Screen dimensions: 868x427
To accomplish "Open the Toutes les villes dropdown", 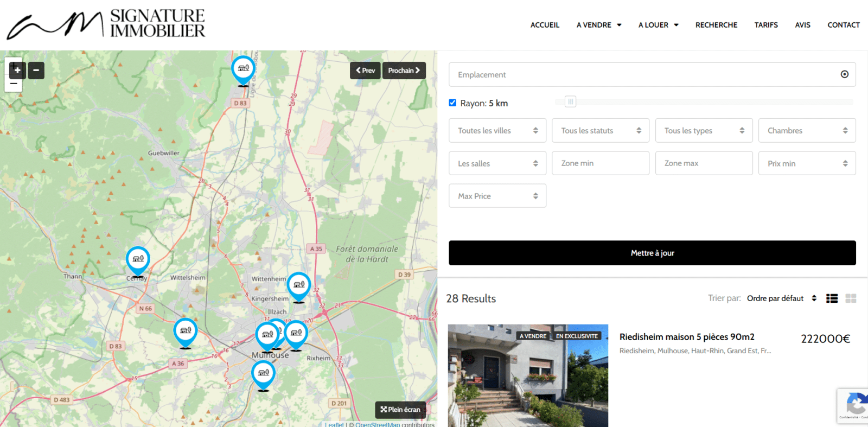I will point(497,131).
